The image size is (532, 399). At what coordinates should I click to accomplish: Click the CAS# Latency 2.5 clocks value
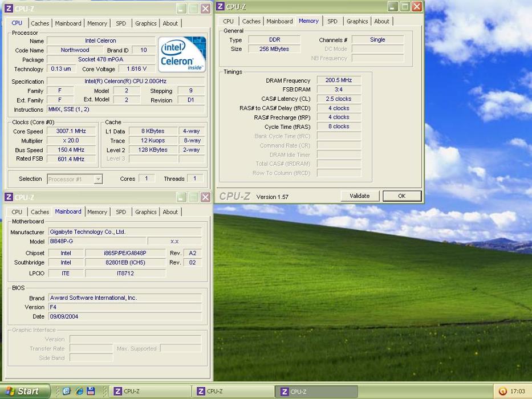tap(339, 99)
